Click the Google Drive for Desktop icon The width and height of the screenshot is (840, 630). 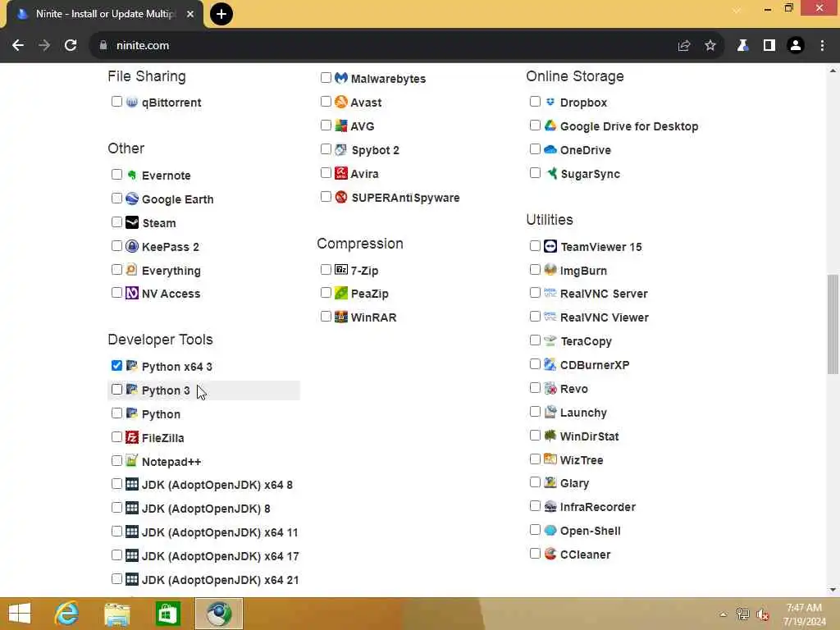pos(550,126)
